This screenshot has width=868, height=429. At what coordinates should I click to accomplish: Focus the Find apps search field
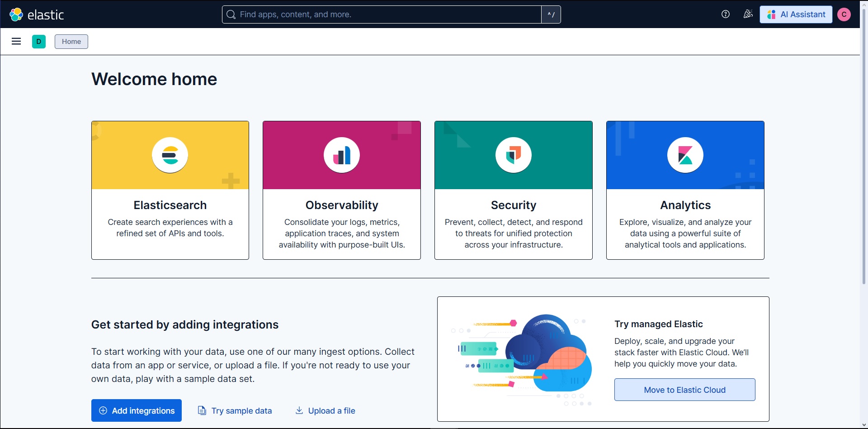click(x=382, y=14)
